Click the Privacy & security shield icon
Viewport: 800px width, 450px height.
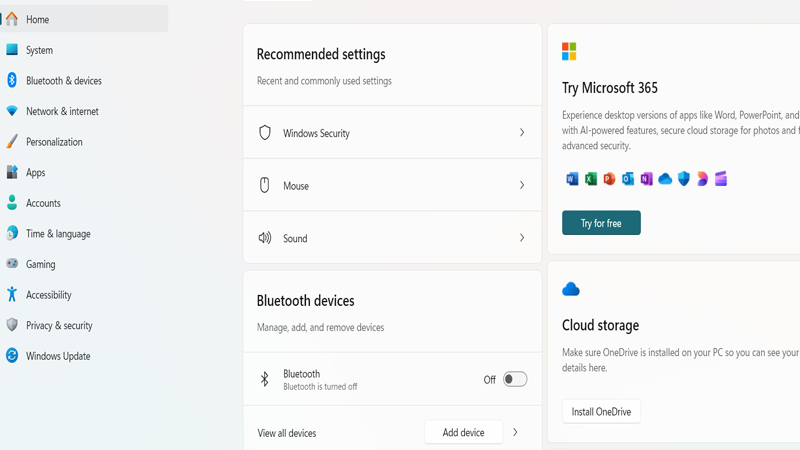point(12,325)
